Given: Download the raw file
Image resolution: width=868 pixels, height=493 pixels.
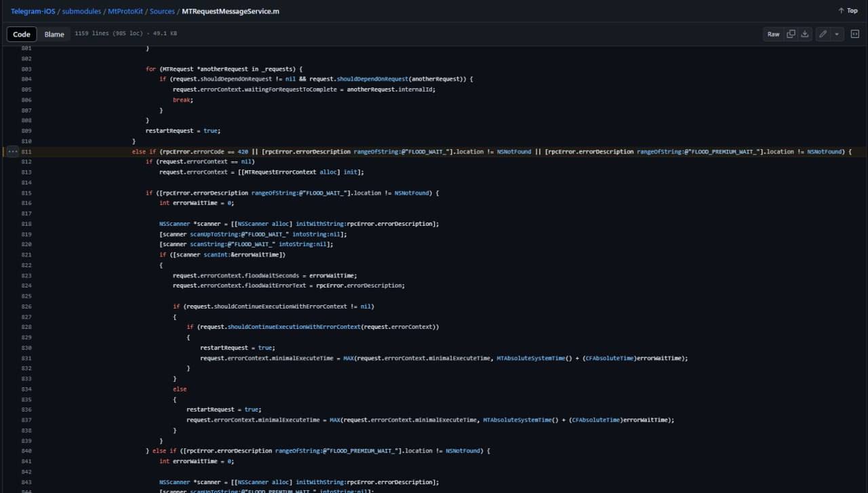Looking at the screenshot, I should tap(805, 34).
